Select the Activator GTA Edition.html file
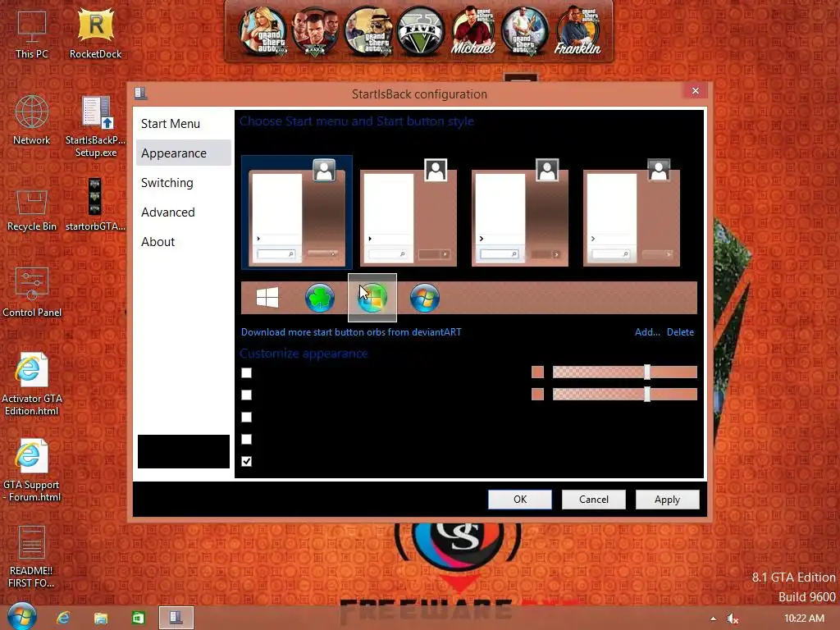 pos(32,385)
